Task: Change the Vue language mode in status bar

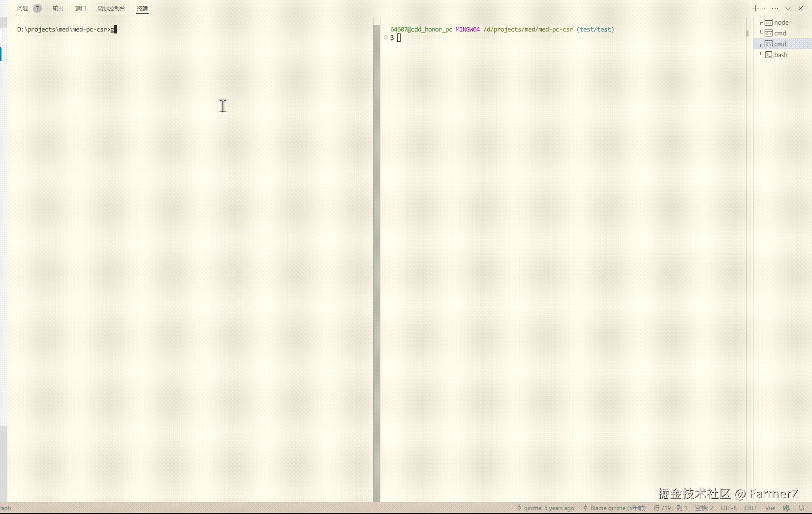Action: click(x=770, y=508)
